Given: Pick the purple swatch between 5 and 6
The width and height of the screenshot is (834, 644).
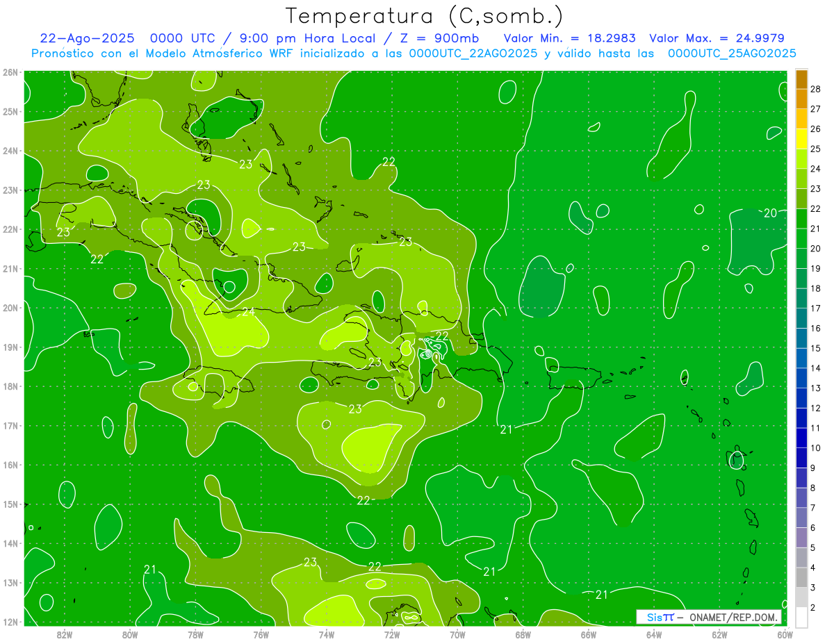Looking at the screenshot, I should (x=801, y=538).
